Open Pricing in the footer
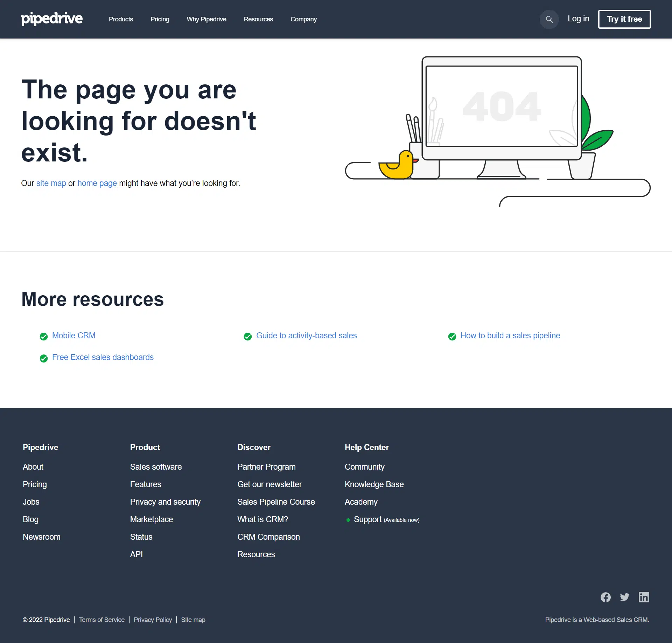Viewport: 672px width, 643px height. [35, 484]
